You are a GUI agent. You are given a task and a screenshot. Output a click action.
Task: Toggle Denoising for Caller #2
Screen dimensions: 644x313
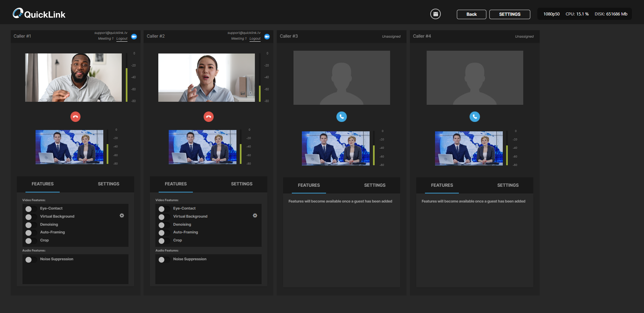point(163,225)
